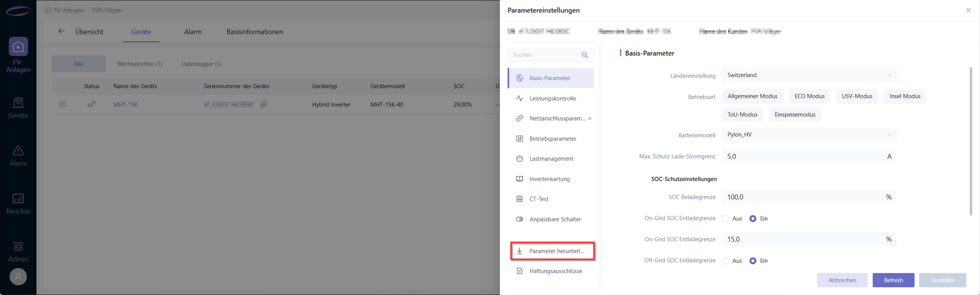Click the green device status icon

tap(92, 104)
